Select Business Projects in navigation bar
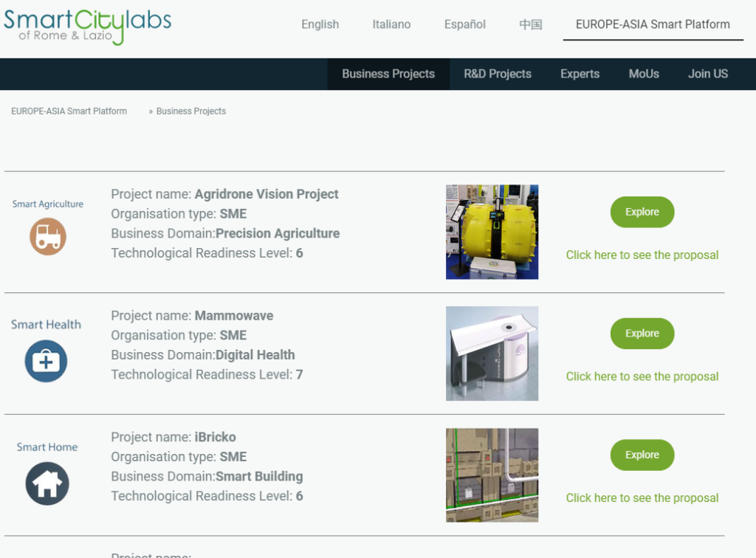The height and width of the screenshot is (558, 756). (x=388, y=74)
